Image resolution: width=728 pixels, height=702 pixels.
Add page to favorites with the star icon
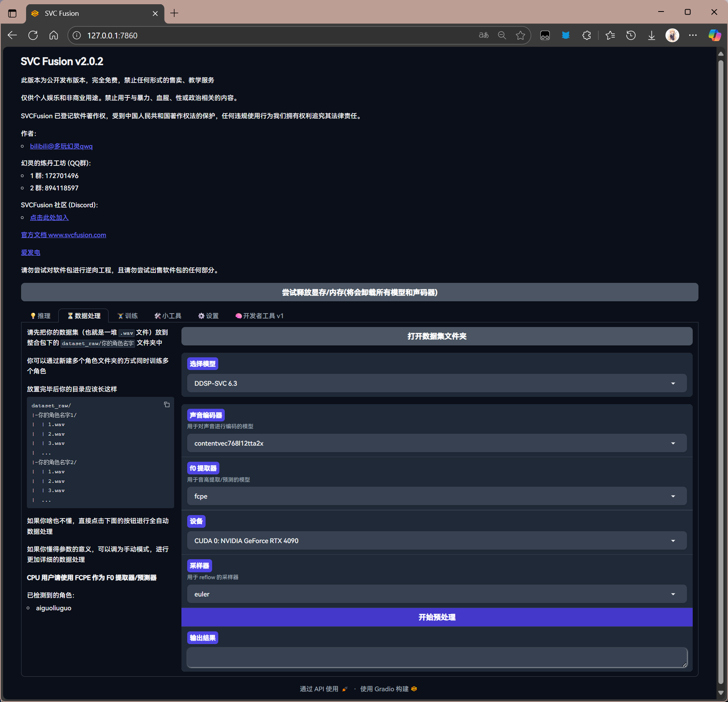[x=520, y=35]
